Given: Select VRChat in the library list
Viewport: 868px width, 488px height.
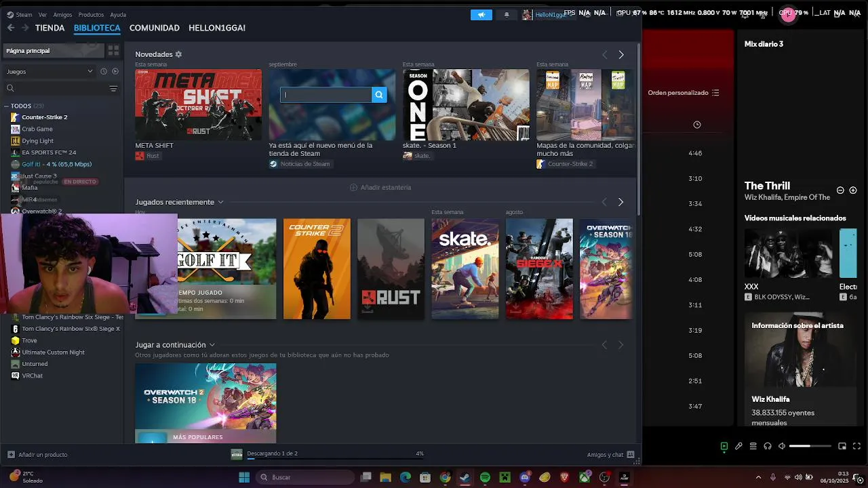Looking at the screenshot, I should pyautogui.click(x=32, y=375).
